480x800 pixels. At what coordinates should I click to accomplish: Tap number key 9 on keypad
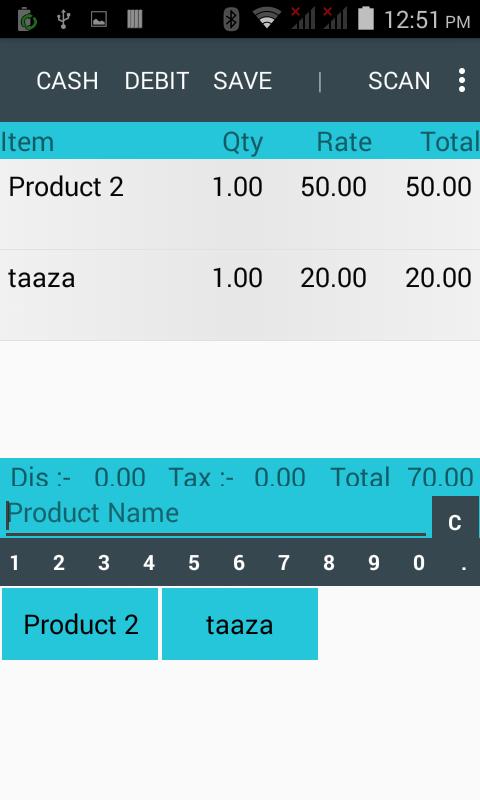(374, 563)
